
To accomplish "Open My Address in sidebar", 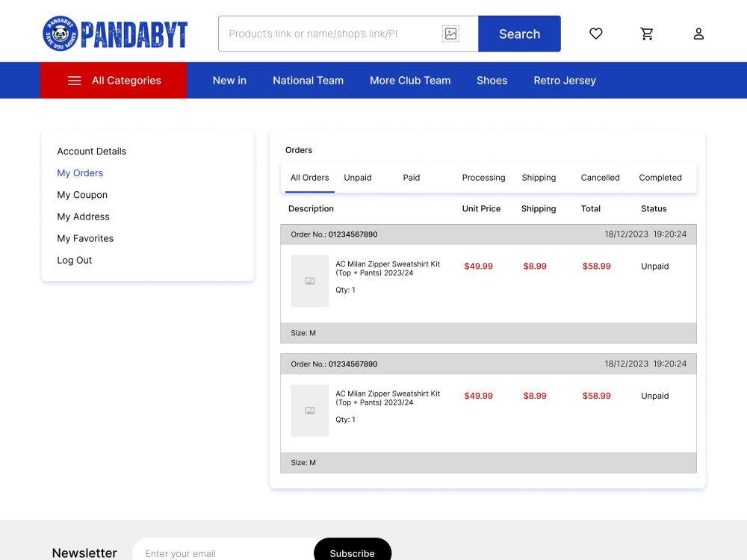I will (x=84, y=217).
